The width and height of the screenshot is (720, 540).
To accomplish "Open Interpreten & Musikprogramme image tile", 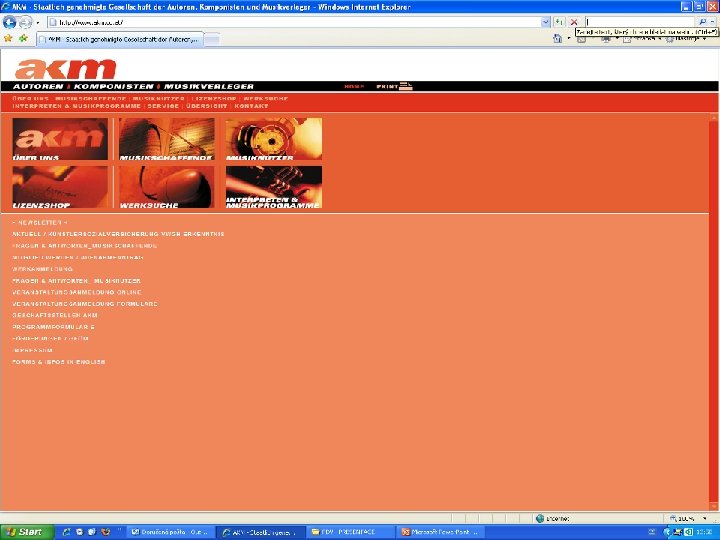I will [x=274, y=187].
